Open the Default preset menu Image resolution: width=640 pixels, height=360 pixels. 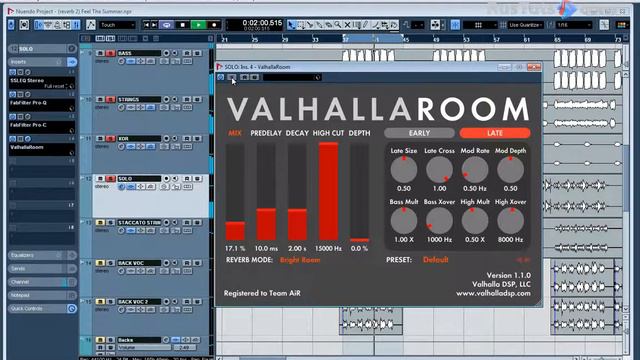[x=436, y=260]
